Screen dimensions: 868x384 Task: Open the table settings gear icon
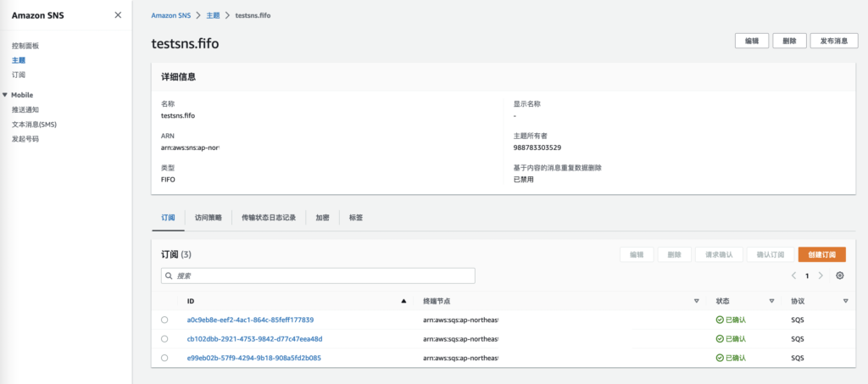[x=840, y=275]
